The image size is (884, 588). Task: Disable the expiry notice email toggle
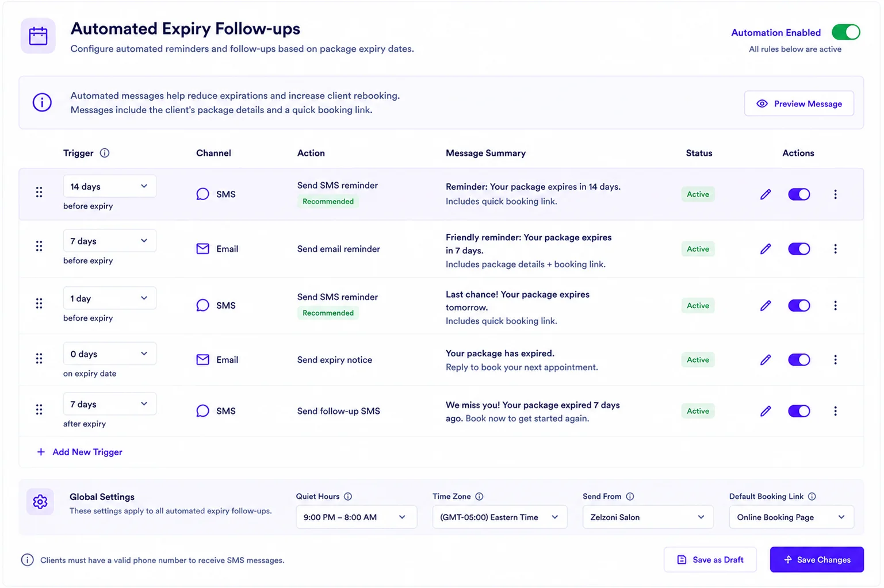click(799, 360)
